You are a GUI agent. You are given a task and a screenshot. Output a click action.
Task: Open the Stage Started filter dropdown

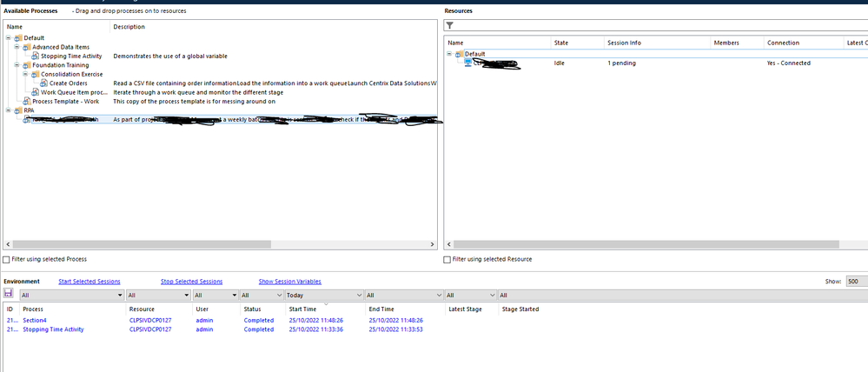tap(683, 296)
